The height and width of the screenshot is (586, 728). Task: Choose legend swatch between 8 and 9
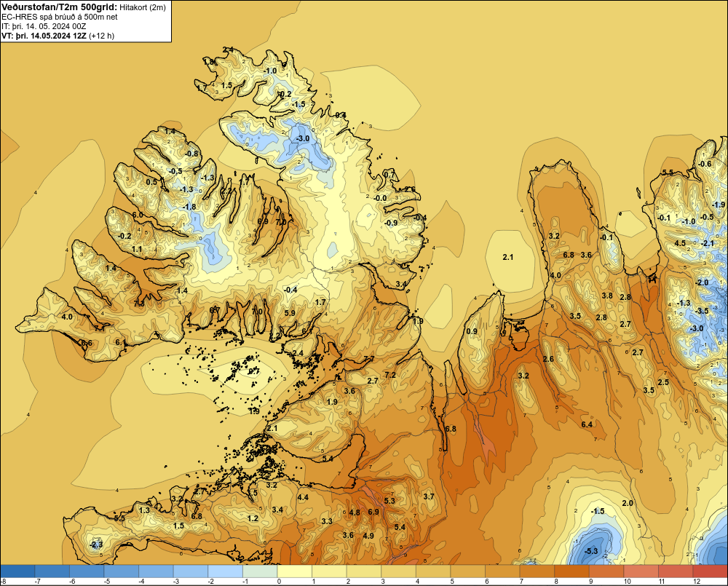coord(571,571)
